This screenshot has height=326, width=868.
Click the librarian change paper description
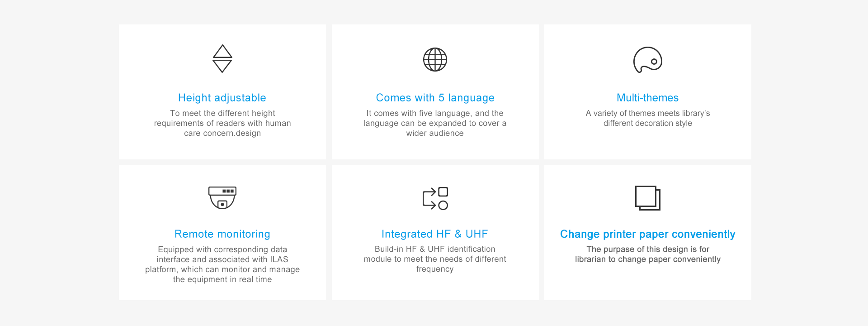[x=647, y=254]
